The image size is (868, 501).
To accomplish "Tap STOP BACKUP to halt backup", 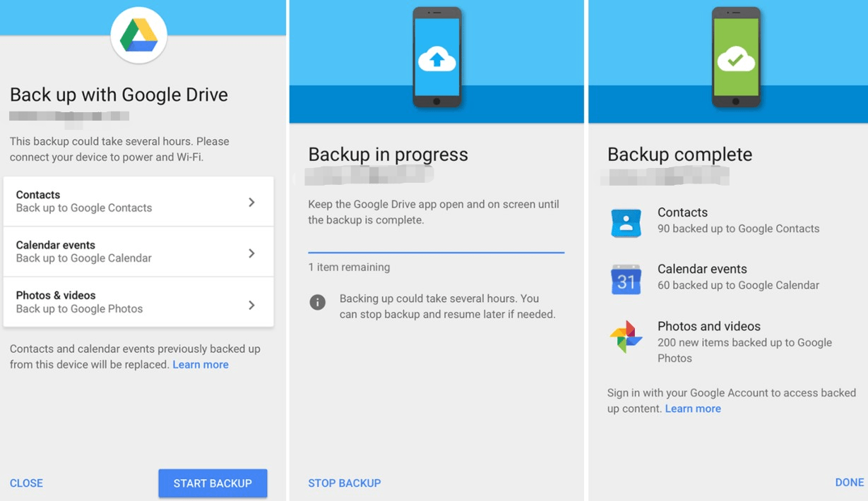I will pos(344,483).
